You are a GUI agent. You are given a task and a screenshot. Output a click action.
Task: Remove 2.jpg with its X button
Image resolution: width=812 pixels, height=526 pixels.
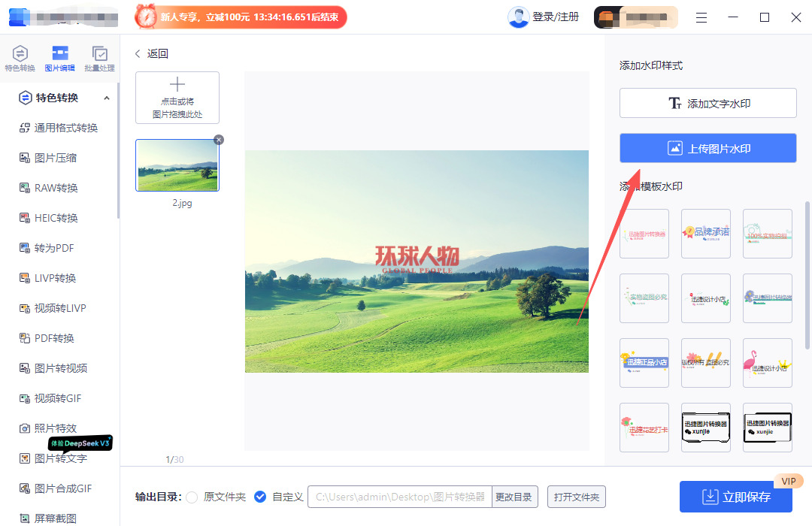click(x=219, y=140)
